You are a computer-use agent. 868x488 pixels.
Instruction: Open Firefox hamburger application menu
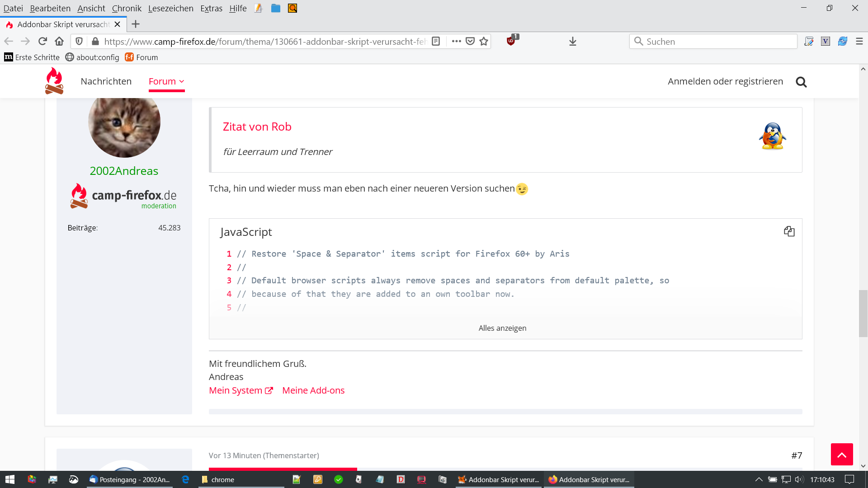(x=859, y=42)
